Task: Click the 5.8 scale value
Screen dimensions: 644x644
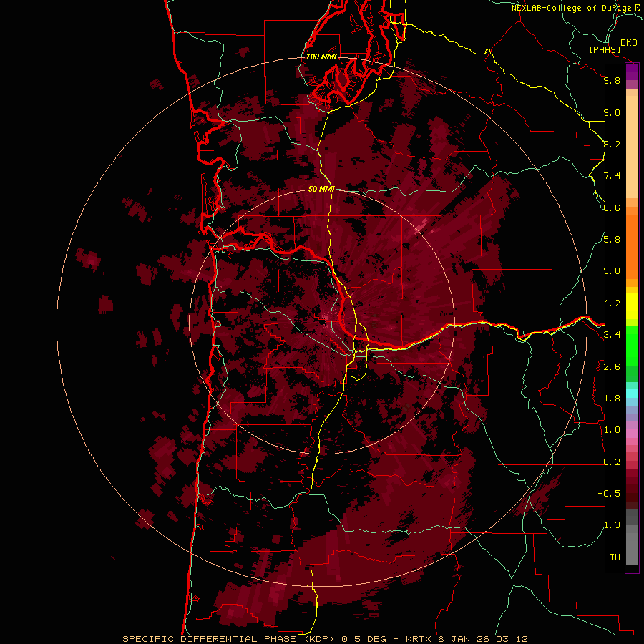Action: 612,240
